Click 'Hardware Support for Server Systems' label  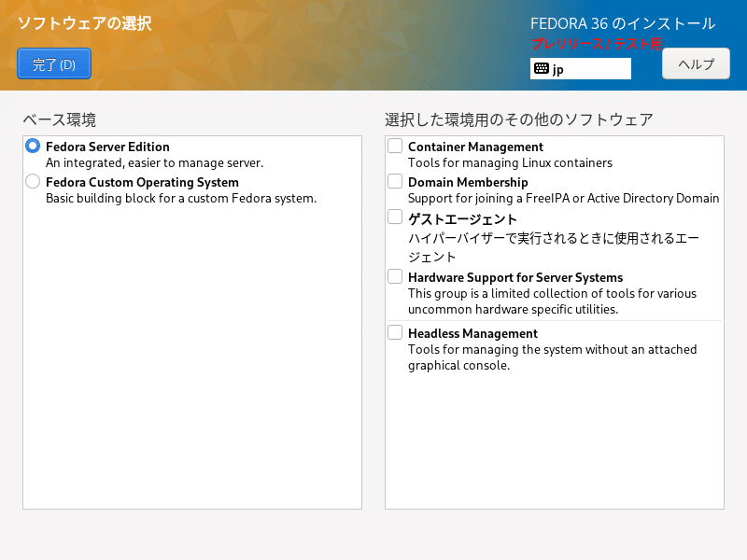click(x=515, y=277)
